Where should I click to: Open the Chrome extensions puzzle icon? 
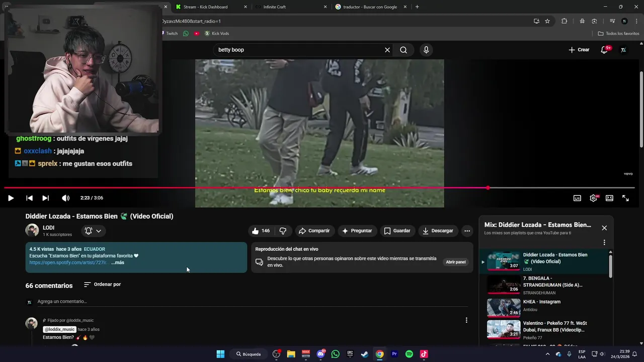(x=564, y=21)
